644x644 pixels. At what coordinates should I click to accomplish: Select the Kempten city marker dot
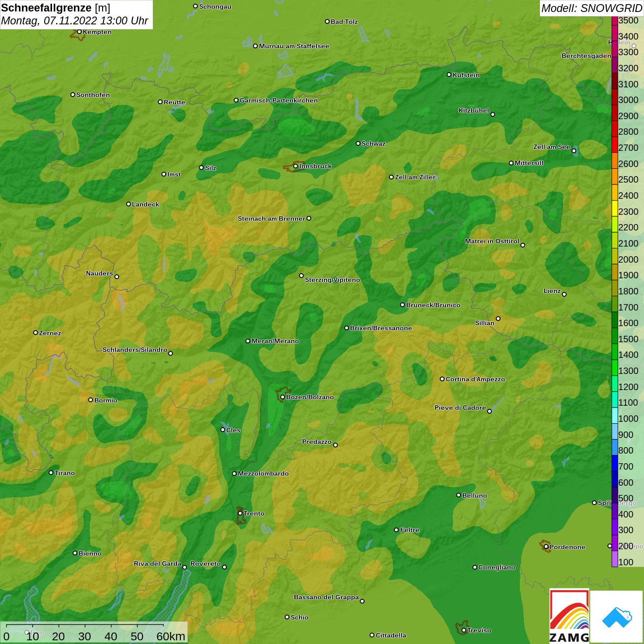point(79,32)
